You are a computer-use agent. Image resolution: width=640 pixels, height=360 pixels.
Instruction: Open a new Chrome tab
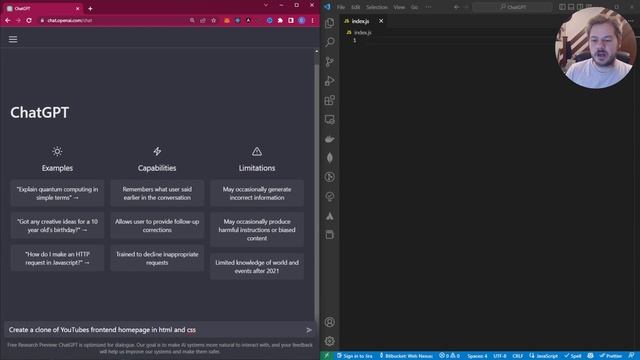pyautogui.click(x=90, y=9)
